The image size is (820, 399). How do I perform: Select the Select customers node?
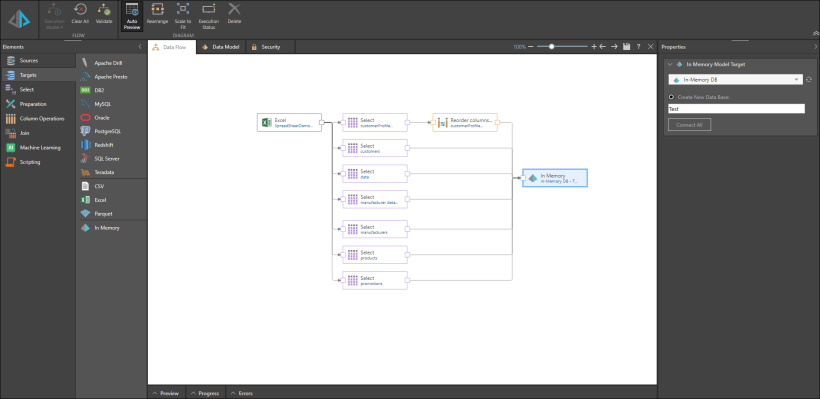375,148
